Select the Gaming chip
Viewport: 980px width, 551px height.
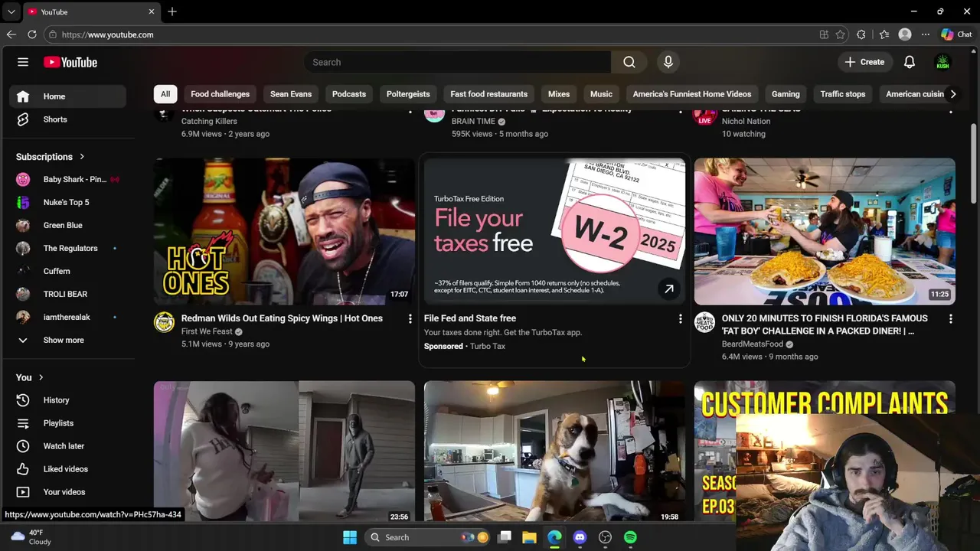pos(786,94)
